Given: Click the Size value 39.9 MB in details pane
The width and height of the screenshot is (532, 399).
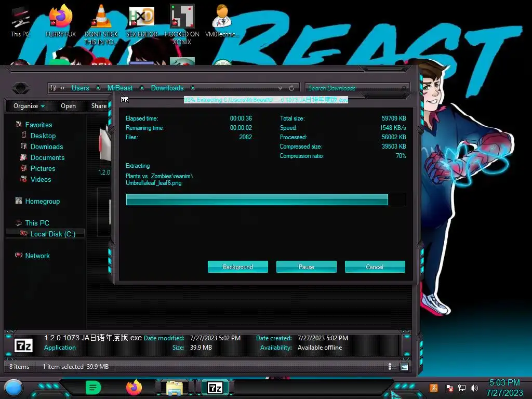Looking at the screenshot, I should pos(201,348).
